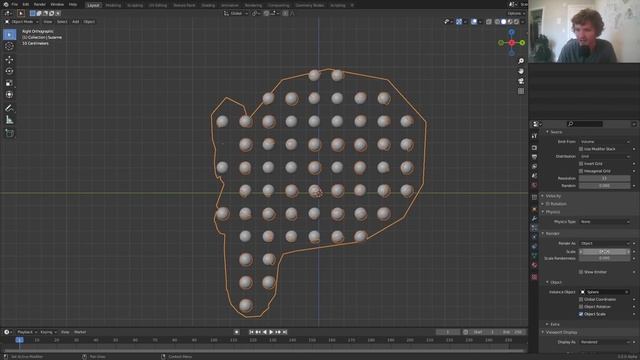Open the Emit From dropdown
The image size is (640, 360).
point(604,142)
